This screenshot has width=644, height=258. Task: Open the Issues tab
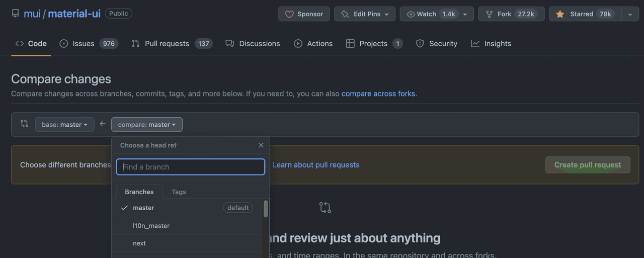[x=89, y=44]
